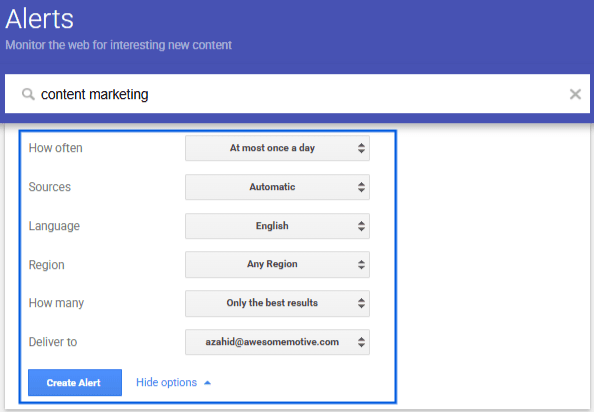Image resolution: width=594 pixels, height=412 pixels.
Task: Click the search magnifier icon
Action: click(x=28, y=94)
